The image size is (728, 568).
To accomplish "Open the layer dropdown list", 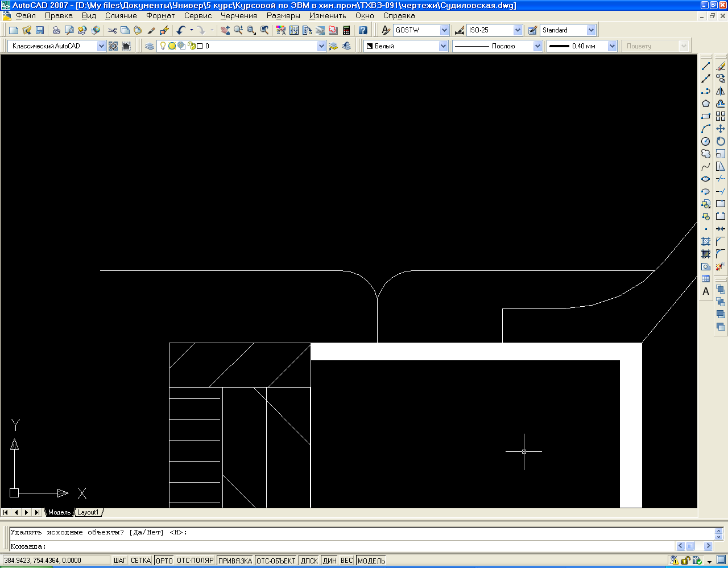I will click(x=321, y=46).
